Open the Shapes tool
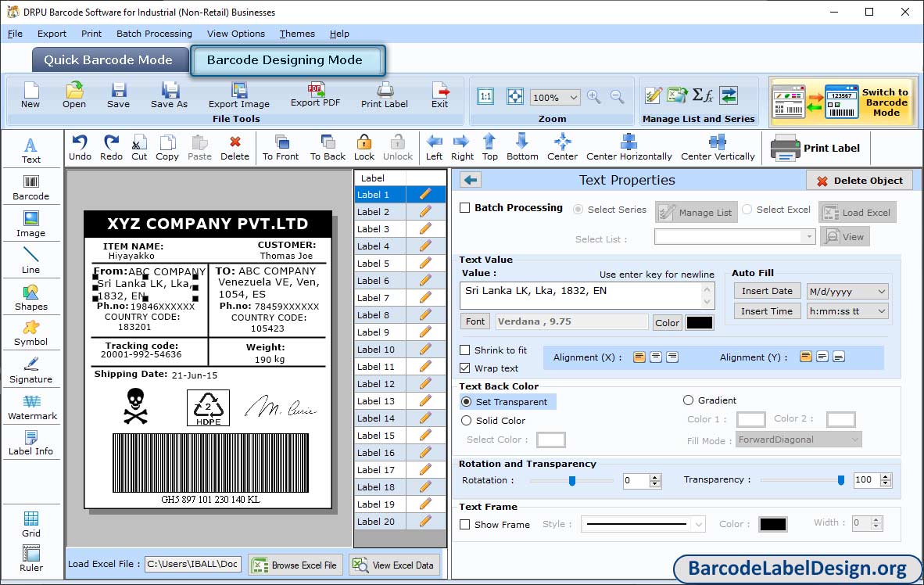 (x=30, y=298)
